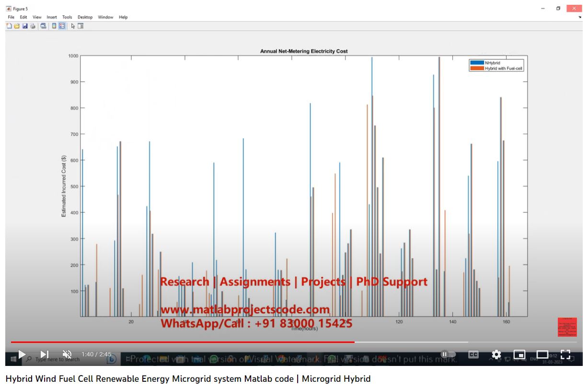Open the Window menu
The image size is (588, 388).
[105, 17]
